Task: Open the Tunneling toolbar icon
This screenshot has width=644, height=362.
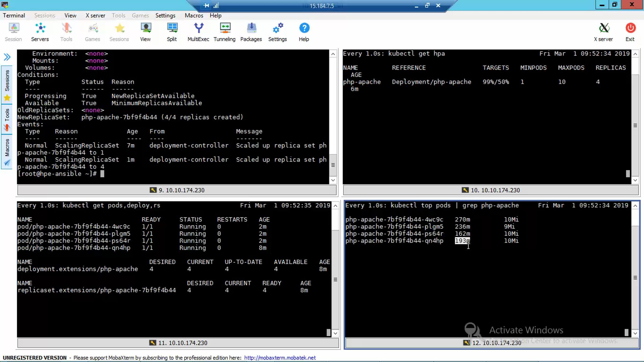Action: (x=225, y=32)
